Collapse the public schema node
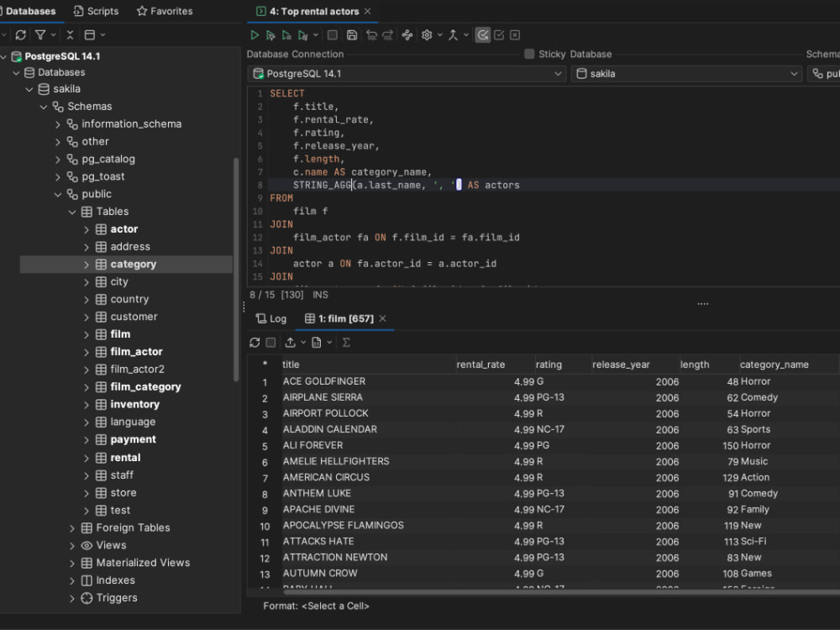840x630 pixels. point(58,195)
